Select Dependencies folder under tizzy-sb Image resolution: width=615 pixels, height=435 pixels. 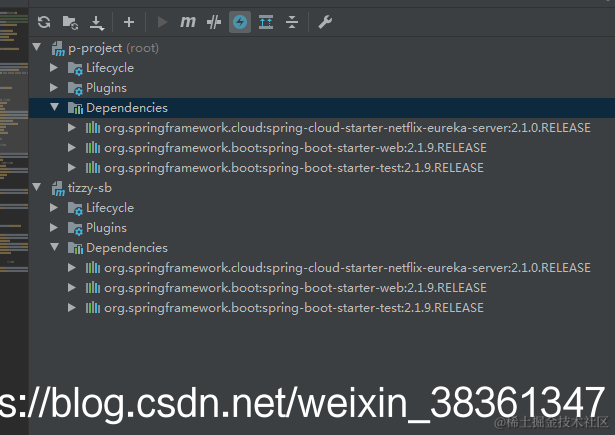[127, 248]
